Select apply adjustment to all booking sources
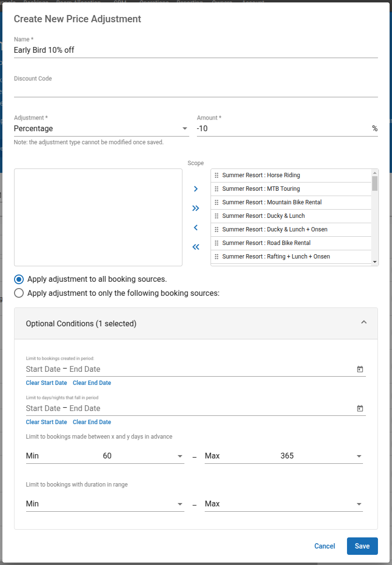The width and height of the screenshot is (392, 565). 19,279
